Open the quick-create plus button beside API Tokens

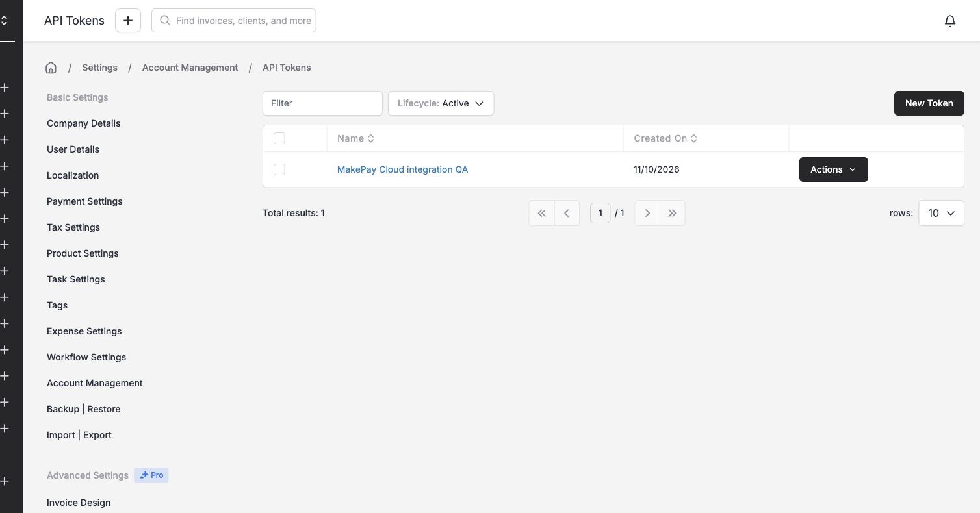[x=128, y=21]
